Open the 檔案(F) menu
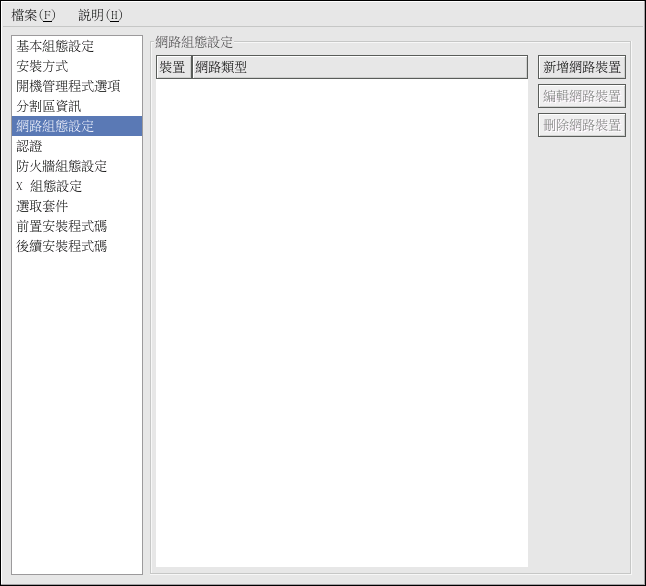Viewport: 646px width, 586px height. point(33,15)
